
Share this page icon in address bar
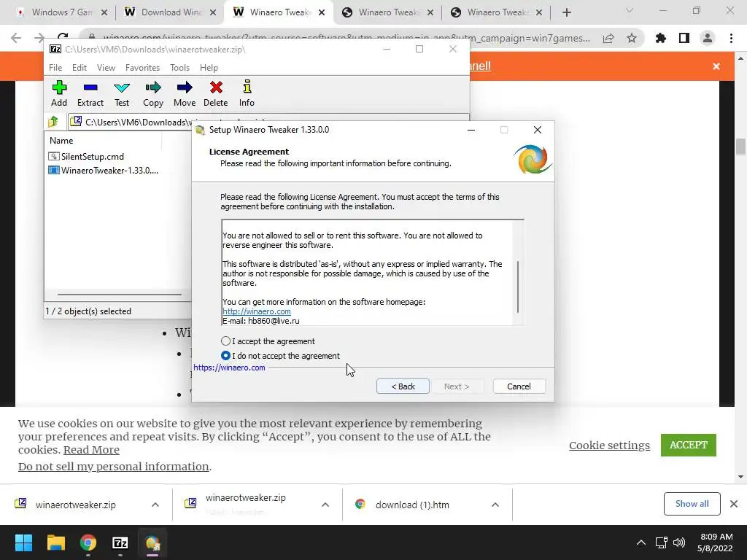[608, 38]
